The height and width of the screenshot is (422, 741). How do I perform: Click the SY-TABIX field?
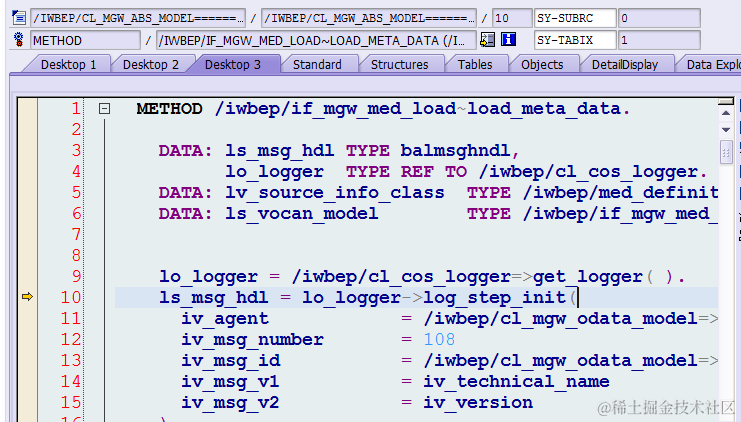point(575,40)
